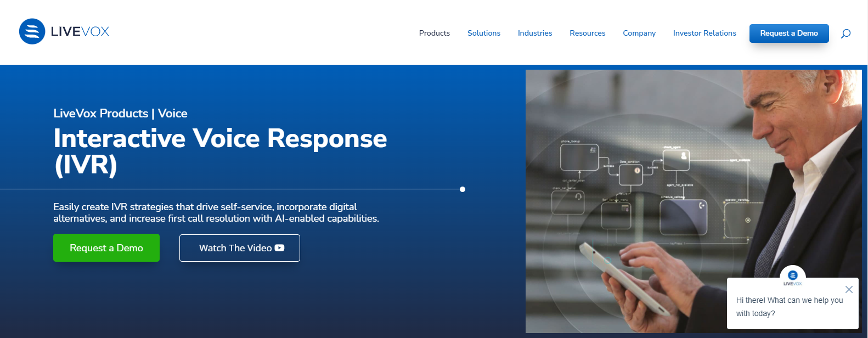Image resolution: width=868 pixels, height=338 pixels.
Task: Click the plus icon in operator_transfer node
Action: 747,220
